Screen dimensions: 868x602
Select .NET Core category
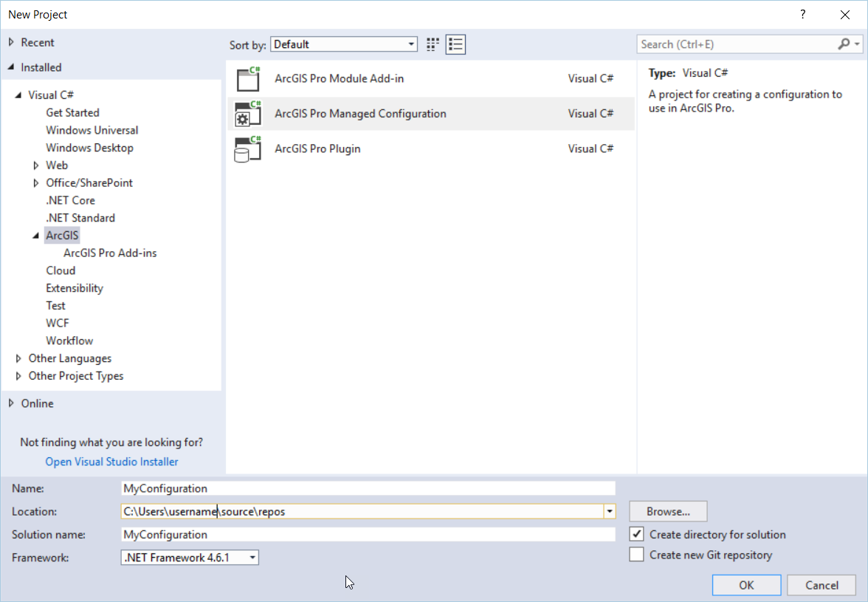click(x=70, y=200)
